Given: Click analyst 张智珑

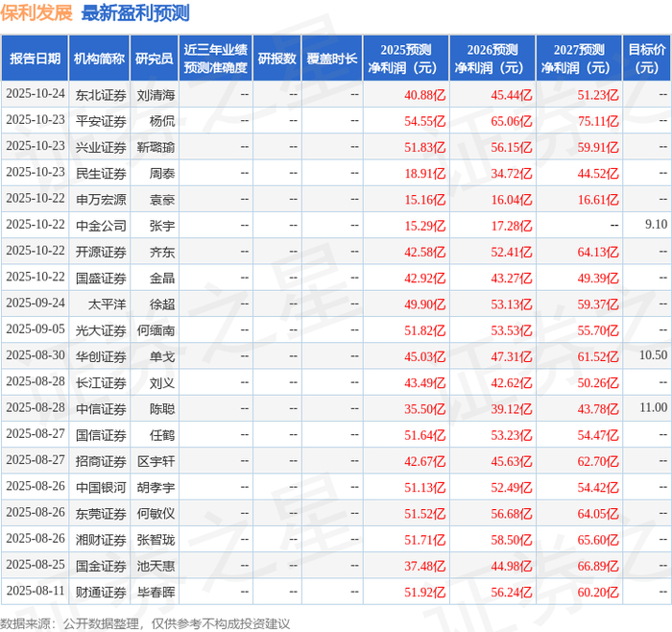Looking at the screenshot, I should coord(156,540).
